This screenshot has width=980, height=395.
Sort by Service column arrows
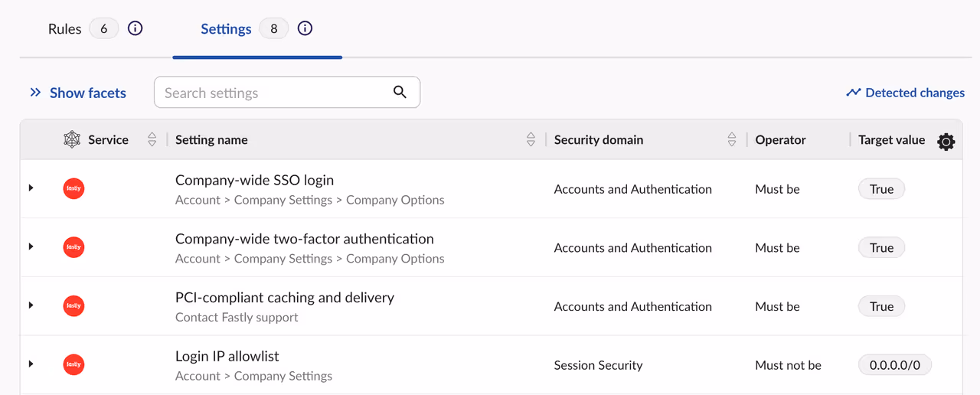[152, 140]
